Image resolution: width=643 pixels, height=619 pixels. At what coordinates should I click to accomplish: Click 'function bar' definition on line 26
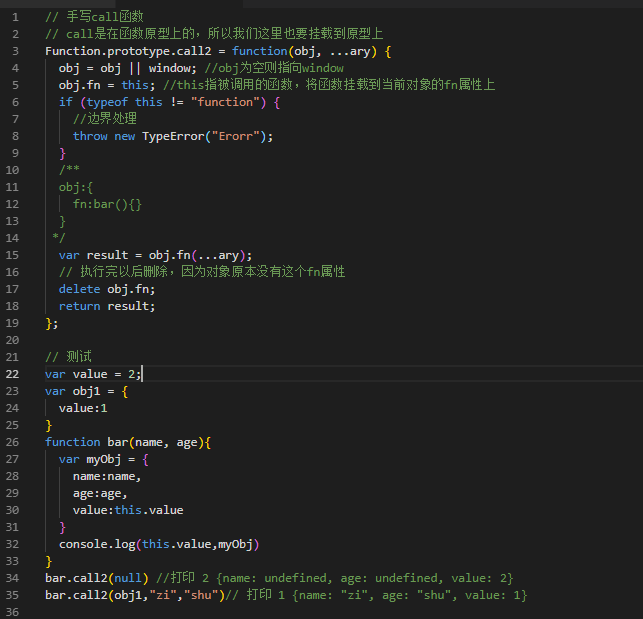click(x=87, y=442)
